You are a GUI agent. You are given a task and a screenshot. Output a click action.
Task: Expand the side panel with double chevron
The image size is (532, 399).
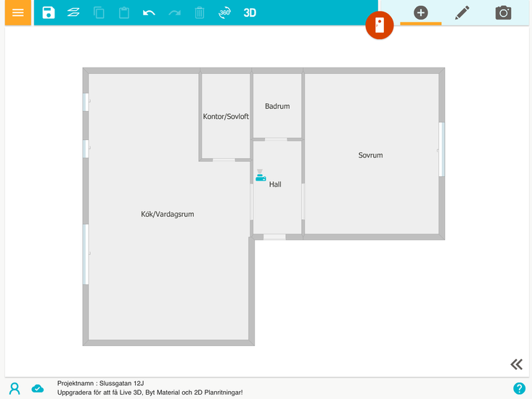(516, 364)
